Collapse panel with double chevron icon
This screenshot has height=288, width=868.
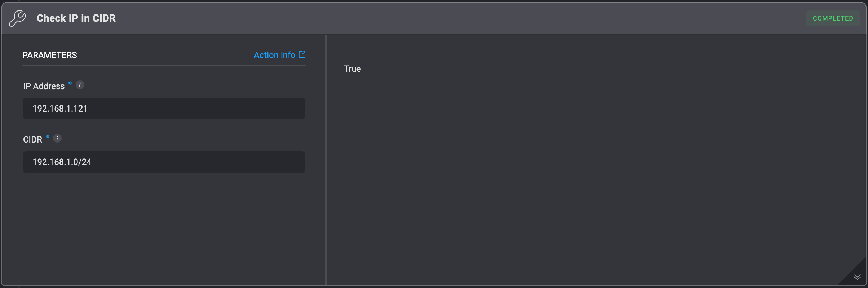(x=858, y=277)
